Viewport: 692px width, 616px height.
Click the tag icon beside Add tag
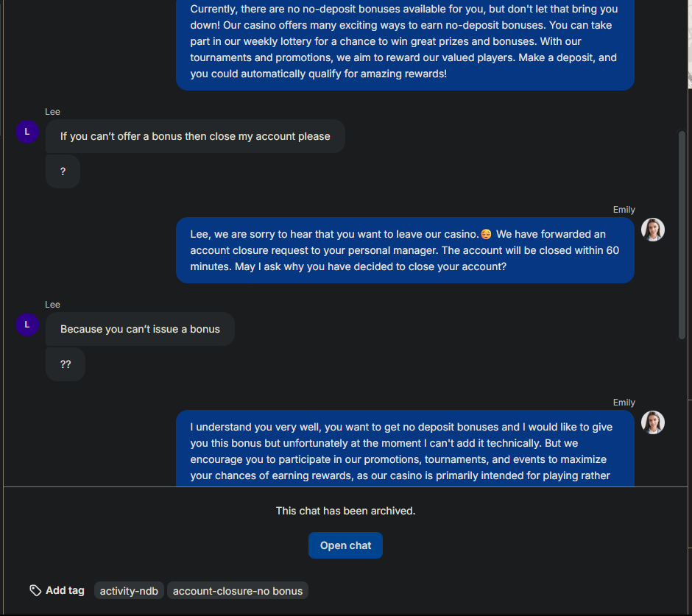tap(35, 590)
